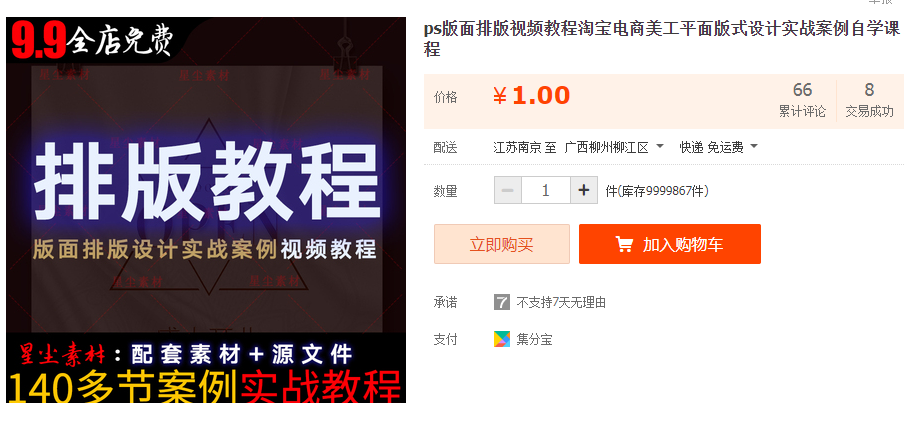The width and height of the screenshot is (915, 426).
Task: Click the 9.9全店免费 banner on the image
Action: (x=93, y=41)
